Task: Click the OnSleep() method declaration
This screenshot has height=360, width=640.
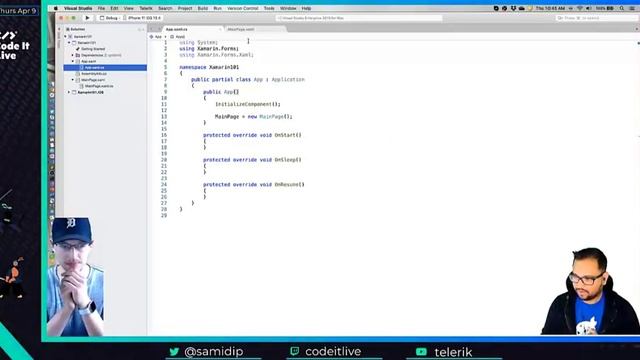Action: pyautogui.click(x=252, y=160)
